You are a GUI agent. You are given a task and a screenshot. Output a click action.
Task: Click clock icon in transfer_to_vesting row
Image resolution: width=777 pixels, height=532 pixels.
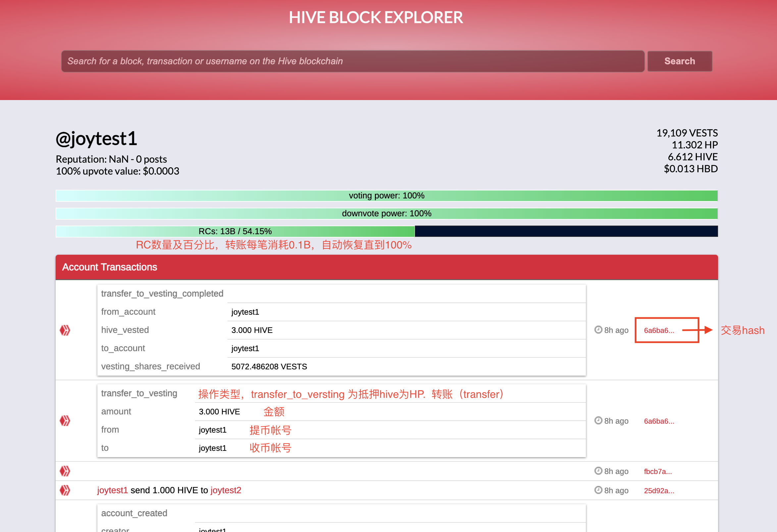598,420
